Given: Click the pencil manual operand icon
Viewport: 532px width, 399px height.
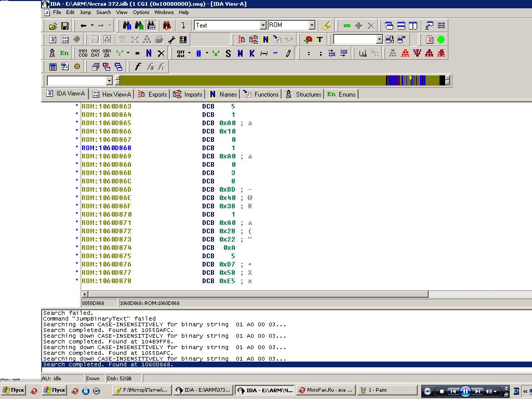Looking at the screenshot, I should click(288, 54).
